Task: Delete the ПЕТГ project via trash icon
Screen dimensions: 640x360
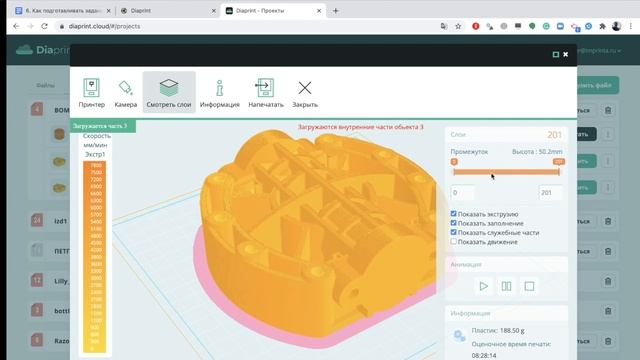Action: 608,251
